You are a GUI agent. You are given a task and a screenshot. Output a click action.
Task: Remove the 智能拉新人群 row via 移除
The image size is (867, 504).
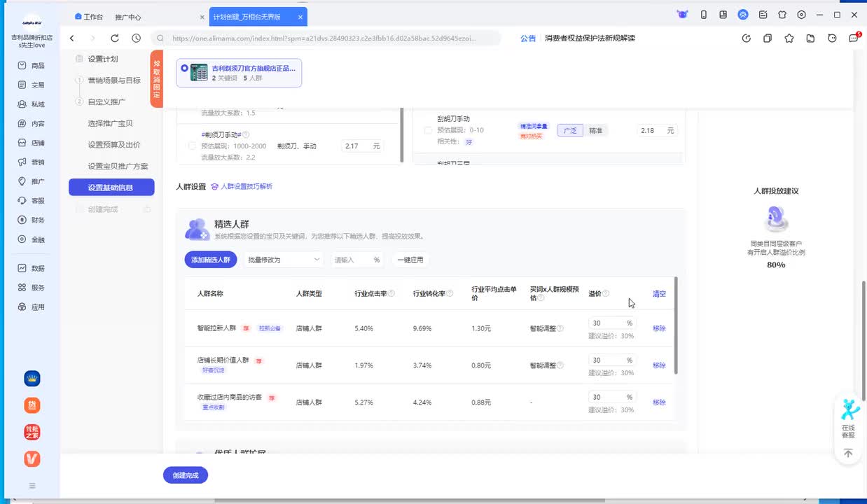coord(659,328)
